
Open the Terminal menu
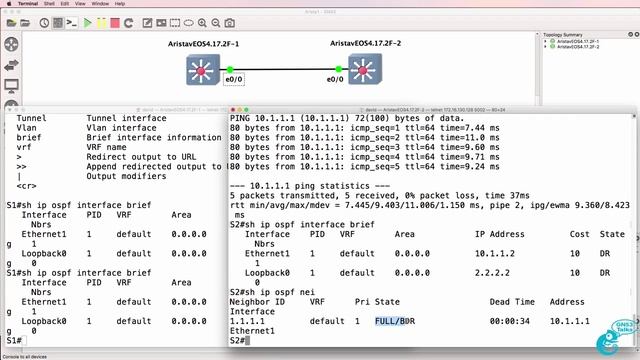point(28,3)
